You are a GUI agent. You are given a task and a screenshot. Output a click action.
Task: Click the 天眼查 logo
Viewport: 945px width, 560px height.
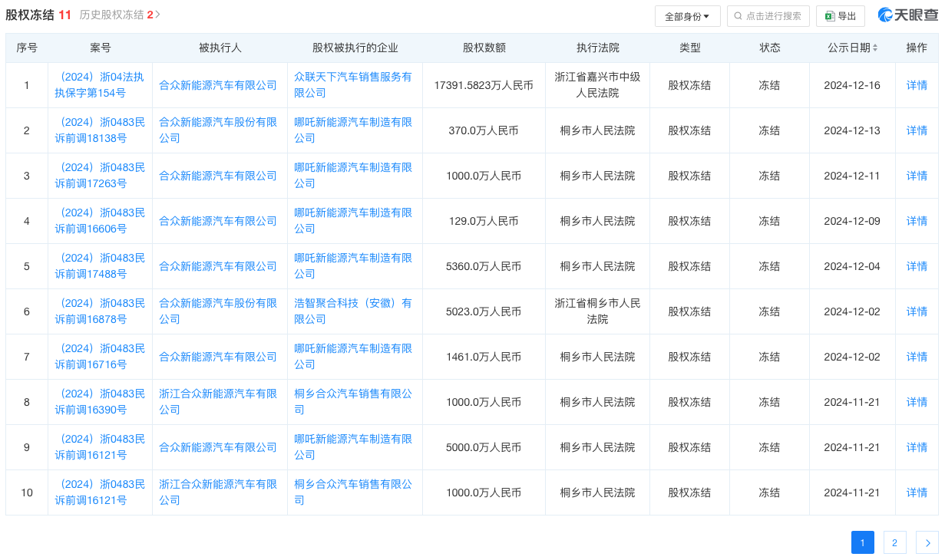point(908,15)
